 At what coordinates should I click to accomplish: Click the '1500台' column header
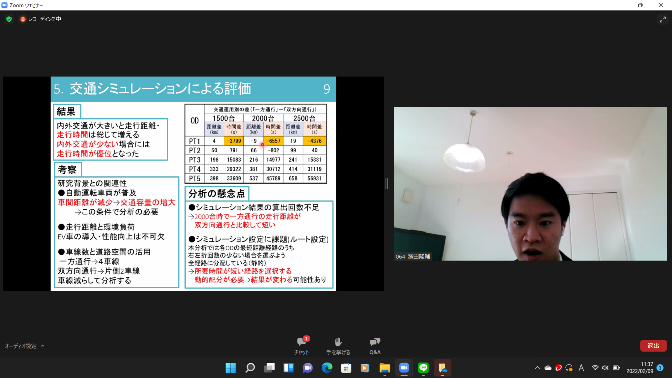224,118
